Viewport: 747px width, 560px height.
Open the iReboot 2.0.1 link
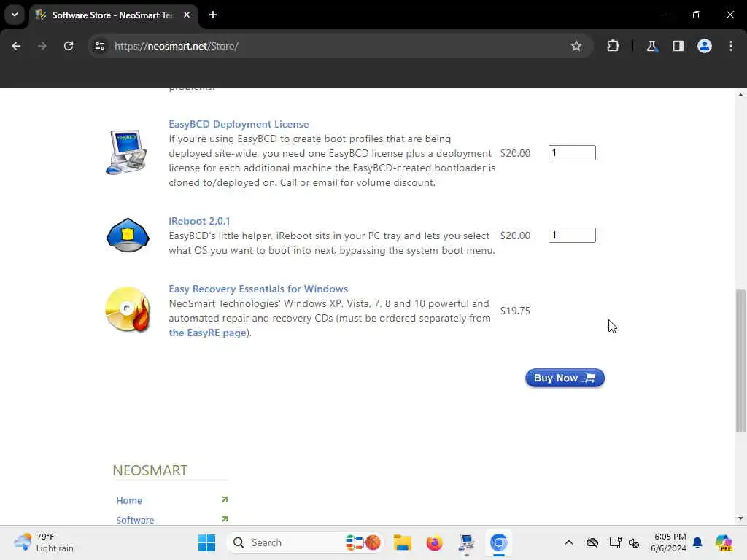(x=199, y=222)
